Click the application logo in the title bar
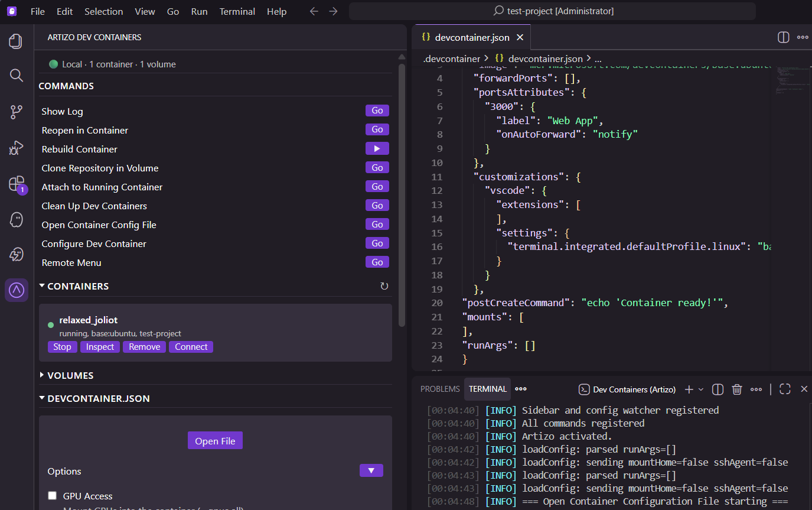Viewport: 812px width, 510px height. click(x=12, y=11)
